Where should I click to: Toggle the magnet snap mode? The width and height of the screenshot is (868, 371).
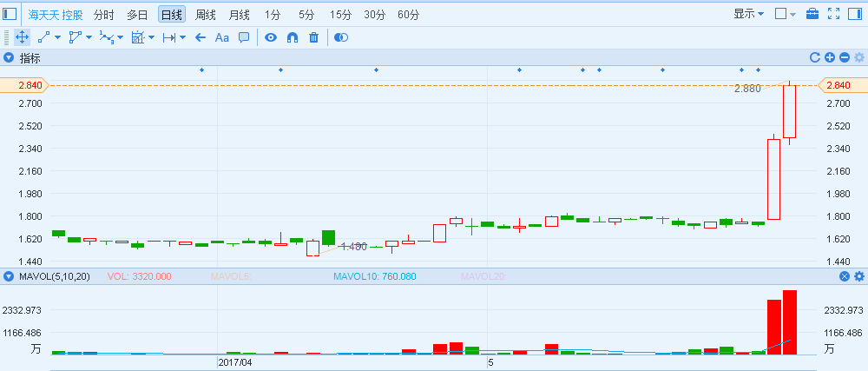coord(293,37)
